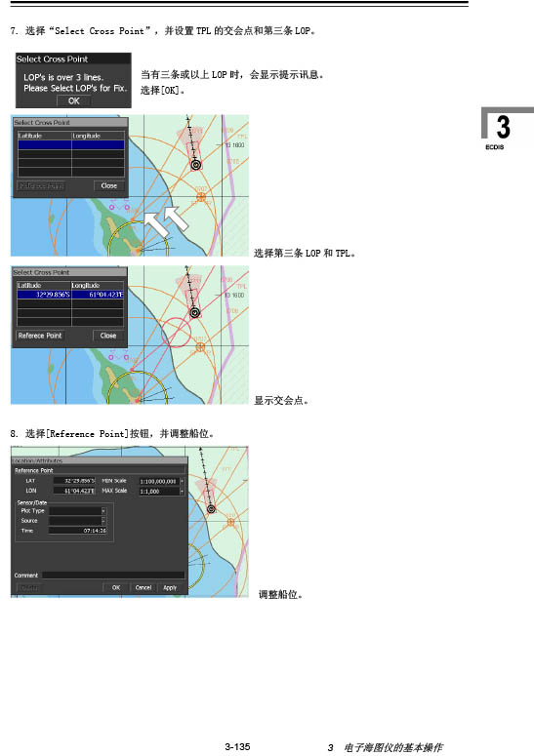Click Apply in the Location/Attributes dialog
This screenshot has width=534, height=756.
point(170,588)
